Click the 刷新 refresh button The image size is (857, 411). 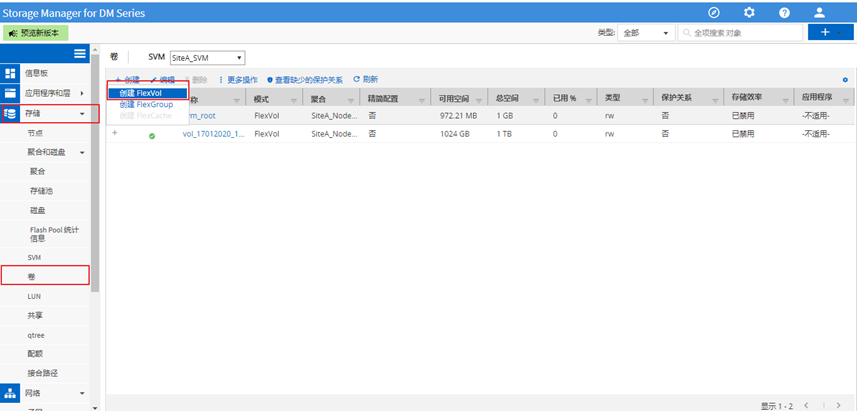pos(366,79)
